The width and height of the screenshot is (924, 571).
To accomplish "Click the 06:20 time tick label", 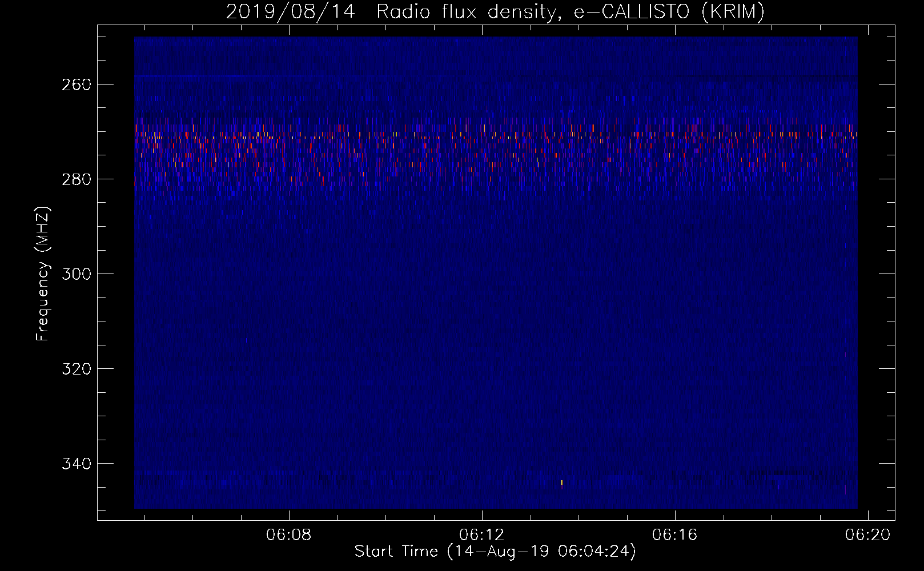I will pos(868,535).
